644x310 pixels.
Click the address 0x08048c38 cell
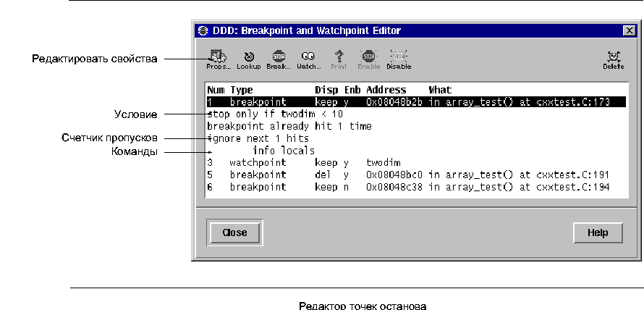click(394, 187)
